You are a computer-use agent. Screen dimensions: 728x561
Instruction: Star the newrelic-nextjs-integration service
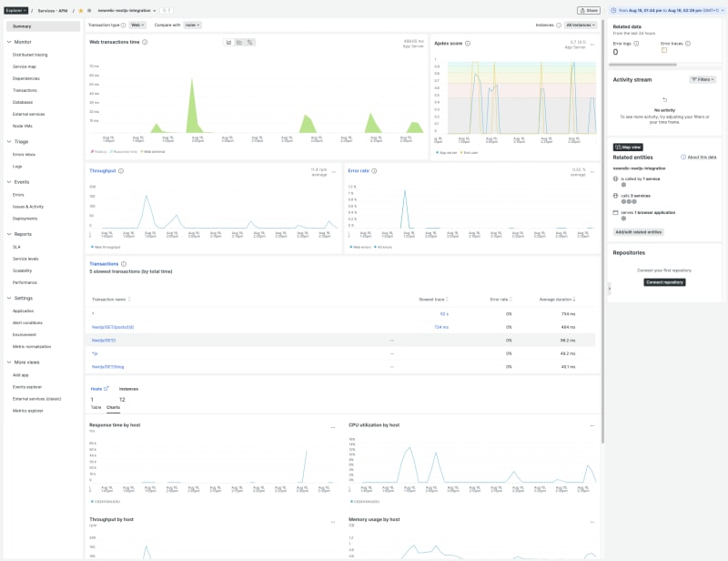80,10
